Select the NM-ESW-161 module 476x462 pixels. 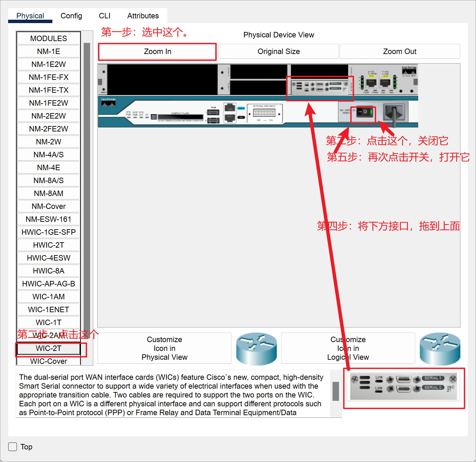(49, 219)
